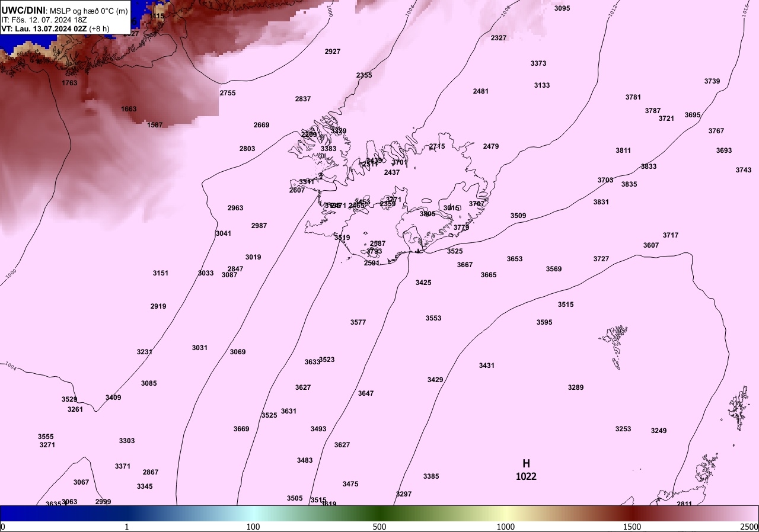This screenshot has width=759, height=532.
Task: Click the map value 3425
Action: (423, 283)
